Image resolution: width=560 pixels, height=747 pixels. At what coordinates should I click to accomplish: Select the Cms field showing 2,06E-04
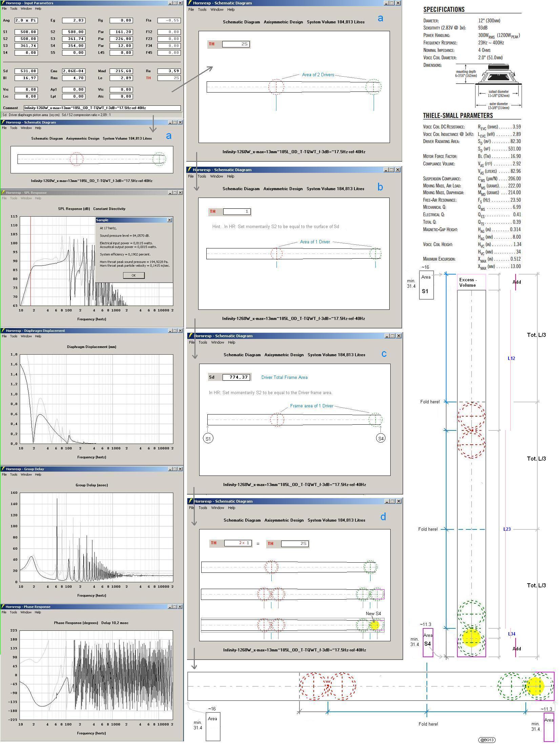point(74,71)
